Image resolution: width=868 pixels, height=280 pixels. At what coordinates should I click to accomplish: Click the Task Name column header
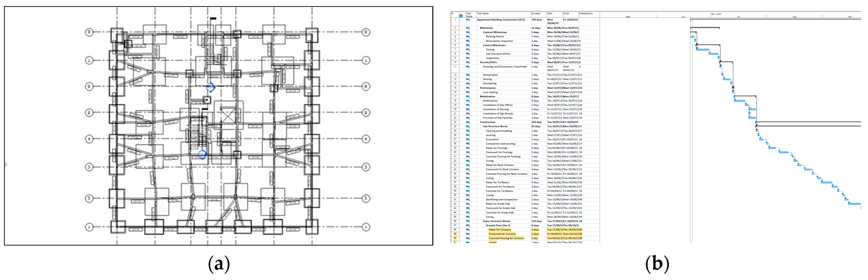(x=482, y=13)
